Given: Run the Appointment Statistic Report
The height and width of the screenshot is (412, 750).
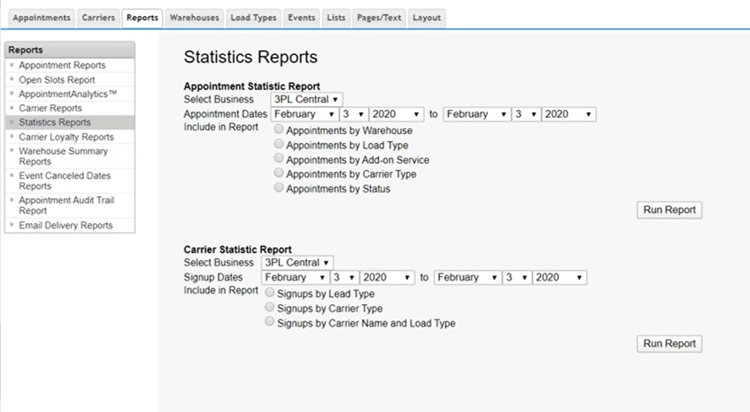Looking at the screenshot, I should (669, 210).
